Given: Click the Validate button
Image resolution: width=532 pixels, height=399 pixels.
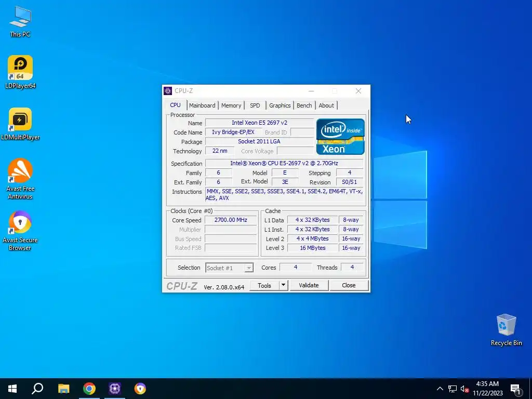Looking at the screenshot, I should [309, 285].
